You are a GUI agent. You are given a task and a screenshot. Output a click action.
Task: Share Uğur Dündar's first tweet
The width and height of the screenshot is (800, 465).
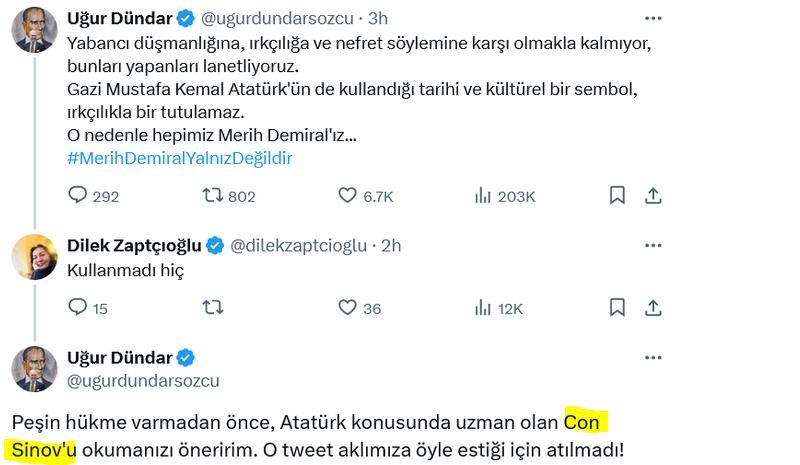pos(653,196)
